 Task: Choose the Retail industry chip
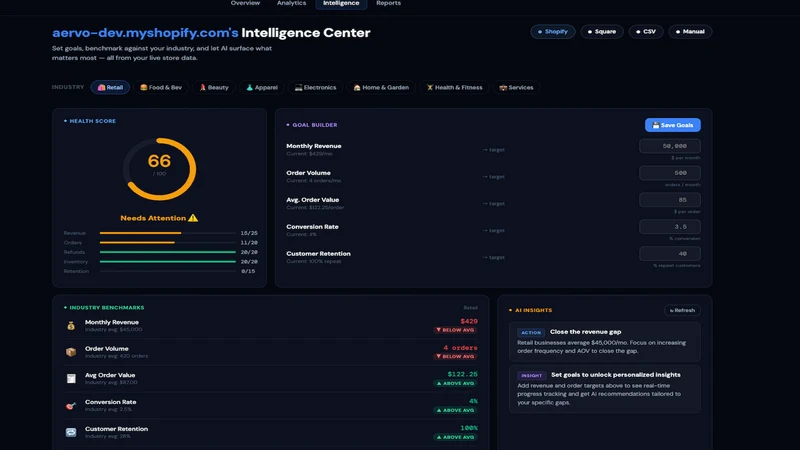(x=110, y=87)
